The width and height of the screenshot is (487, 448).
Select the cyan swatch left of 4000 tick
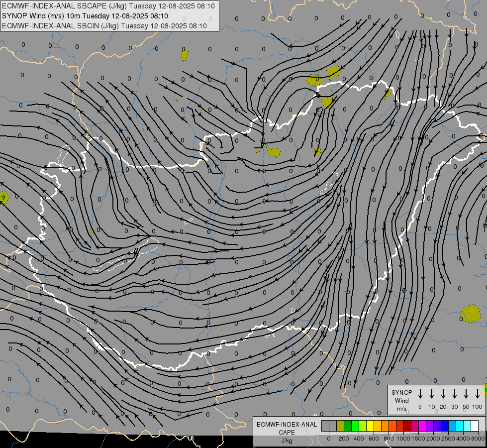[x=460, y=426]
